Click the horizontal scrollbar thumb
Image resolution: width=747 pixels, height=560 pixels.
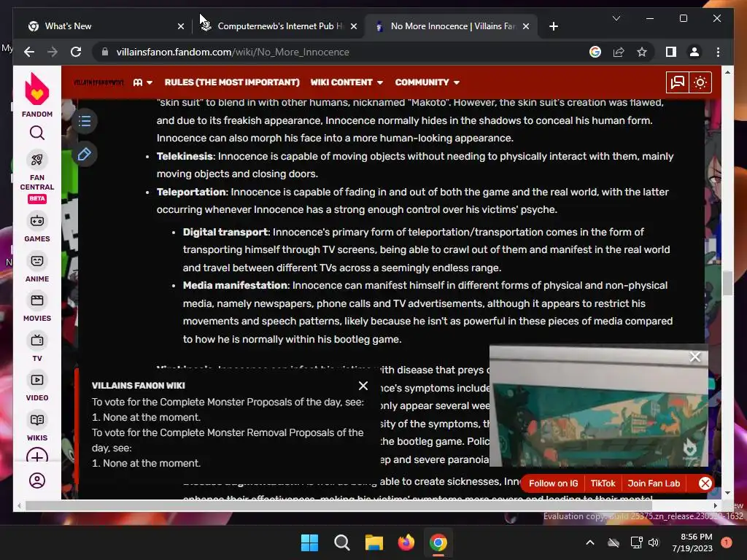pyautogui.click(x=338, y=506)
